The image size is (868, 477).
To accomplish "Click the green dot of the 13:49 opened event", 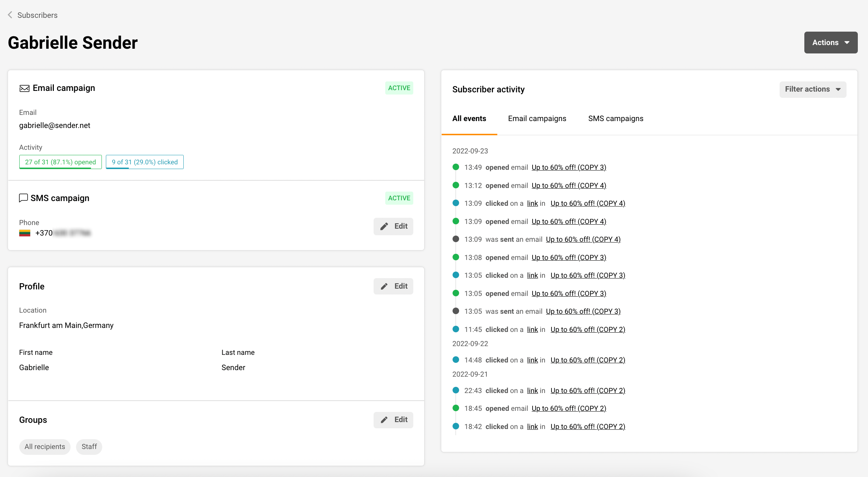I will (455, 167).
